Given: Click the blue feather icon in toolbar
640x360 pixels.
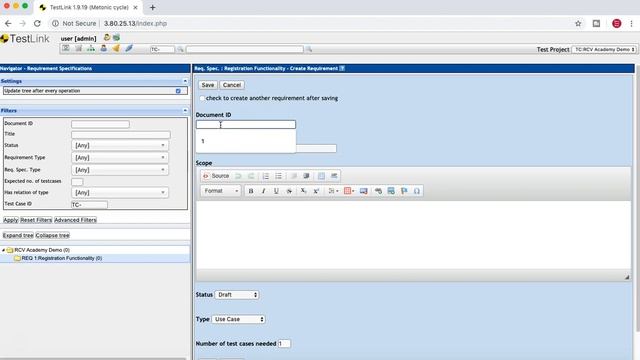Looking at the screenshot, I should (129, 49).
